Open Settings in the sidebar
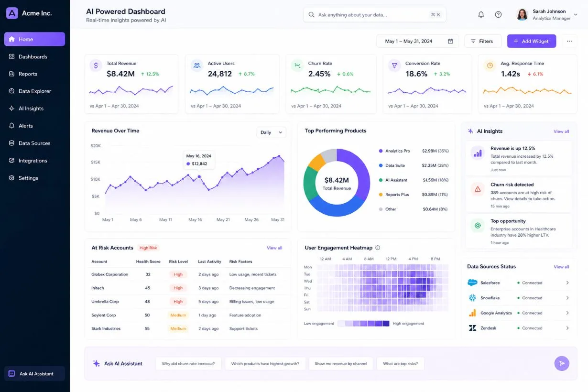588x392 pixels. tap(34, 178)
